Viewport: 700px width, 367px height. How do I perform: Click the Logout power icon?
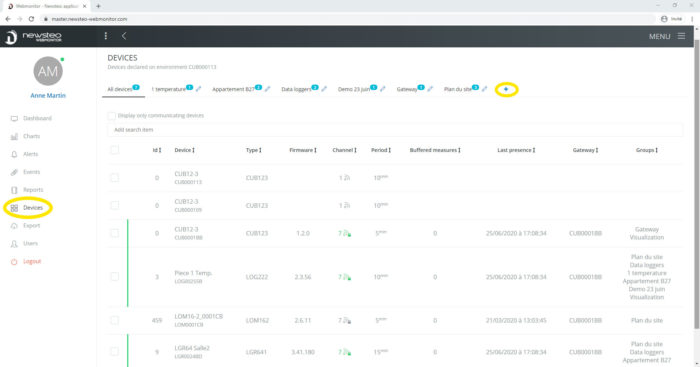click(x=14, y=262)
